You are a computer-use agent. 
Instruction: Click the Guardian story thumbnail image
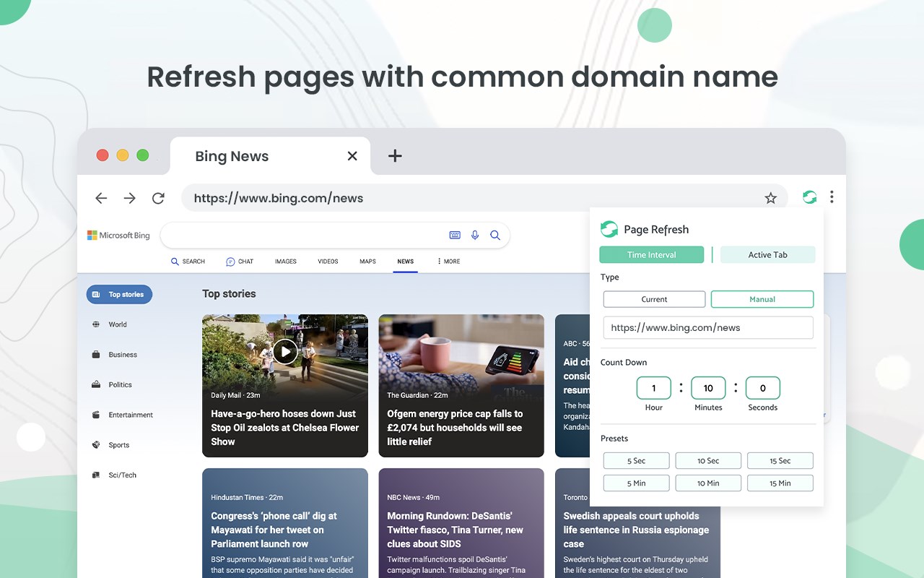point(461,353)
